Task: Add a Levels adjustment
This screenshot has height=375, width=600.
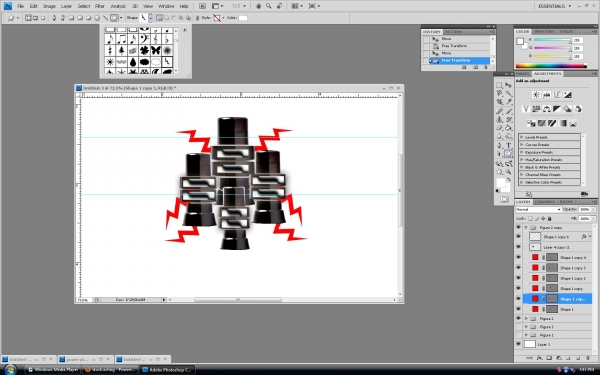Action: click(546, 95)
